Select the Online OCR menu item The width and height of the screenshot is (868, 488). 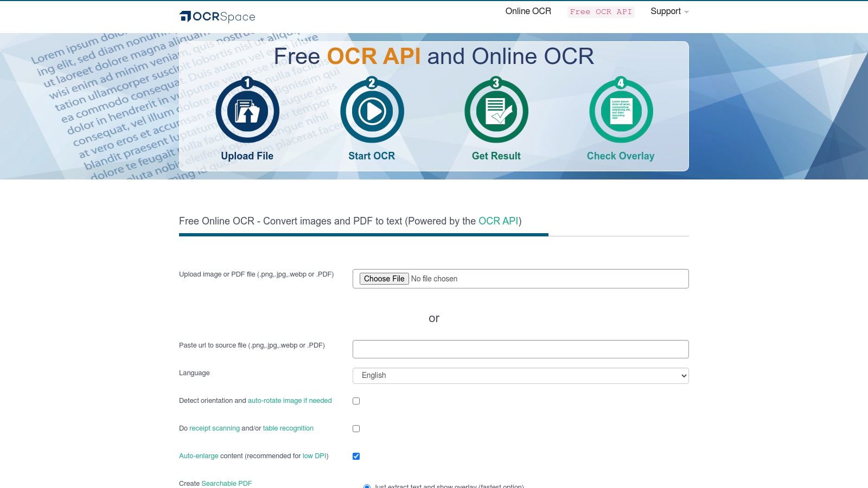[x=527, y=11]
